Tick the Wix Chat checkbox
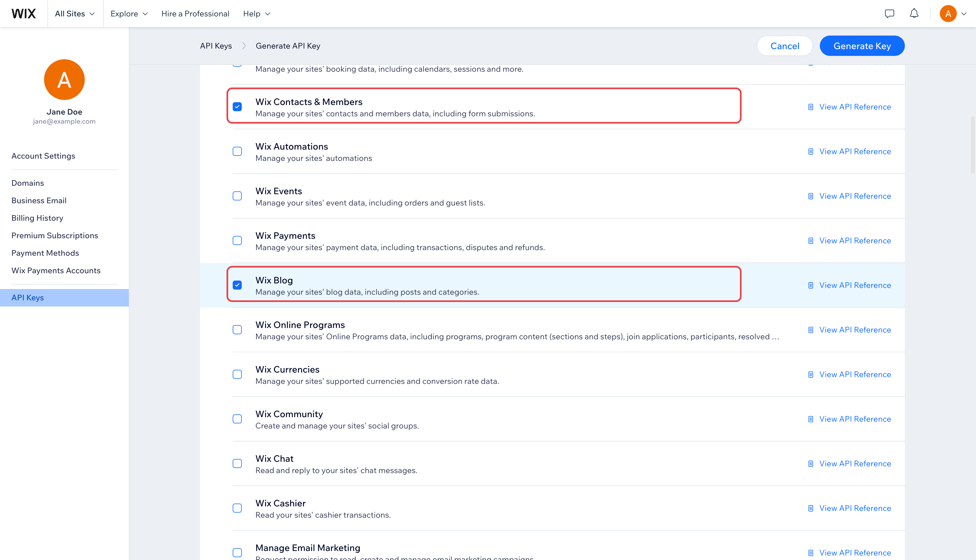976x560 pixels. pyautogui.click(x=238, y=464)
